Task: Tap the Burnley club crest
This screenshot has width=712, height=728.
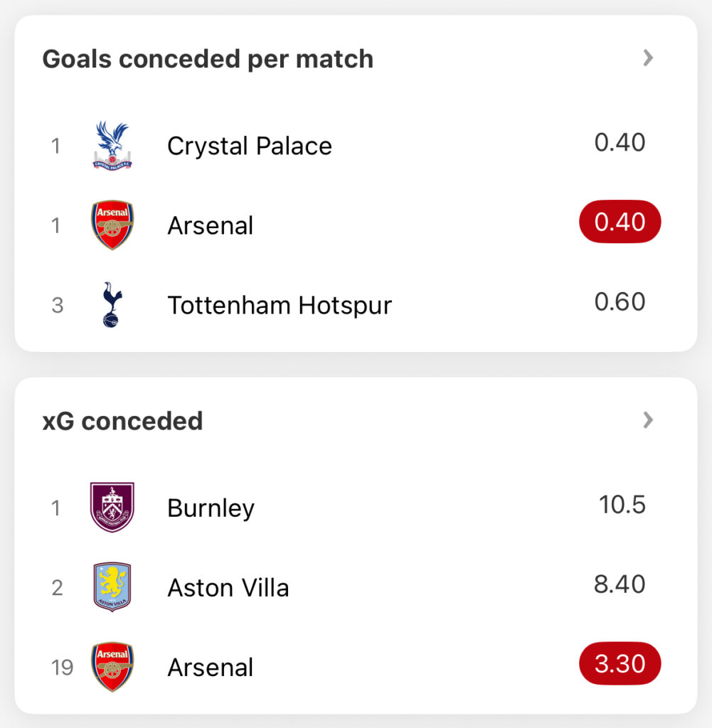Action: point(112,507)
